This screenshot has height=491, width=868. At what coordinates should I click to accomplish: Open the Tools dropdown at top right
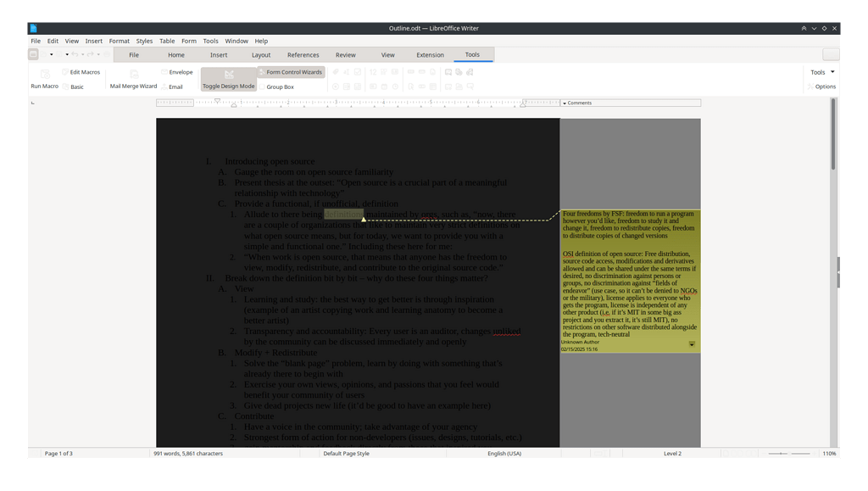pos(821,72)
